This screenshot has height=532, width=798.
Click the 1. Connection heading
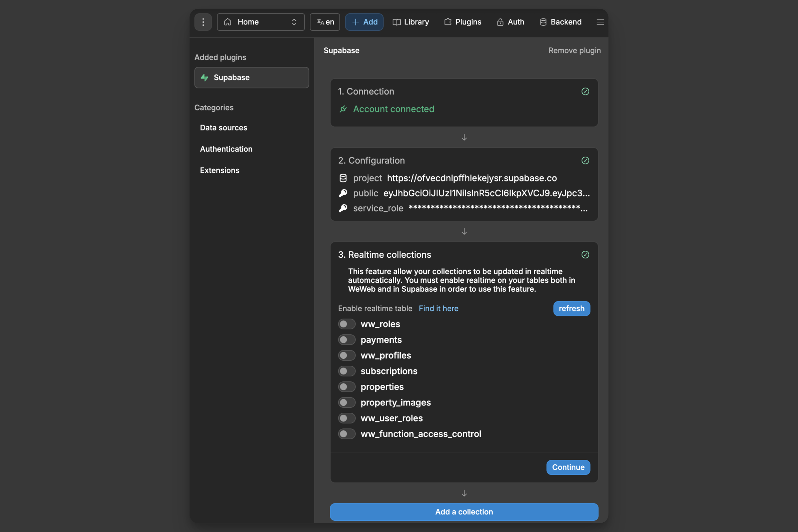pos(366,92)
